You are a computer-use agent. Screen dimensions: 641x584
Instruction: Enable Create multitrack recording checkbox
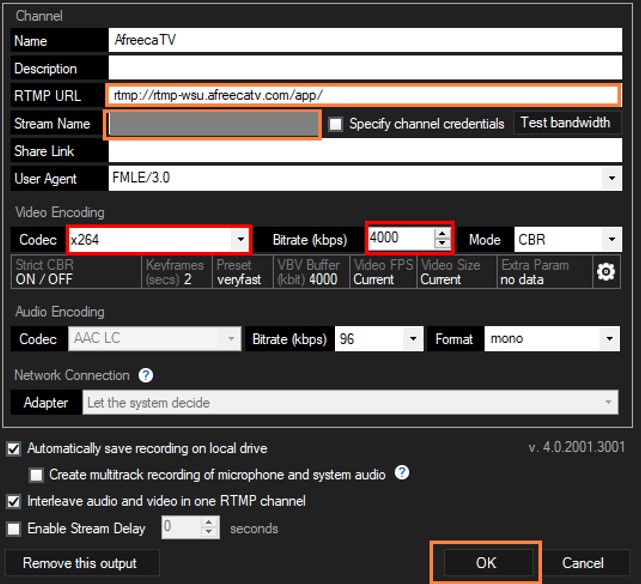pos(36,475)
